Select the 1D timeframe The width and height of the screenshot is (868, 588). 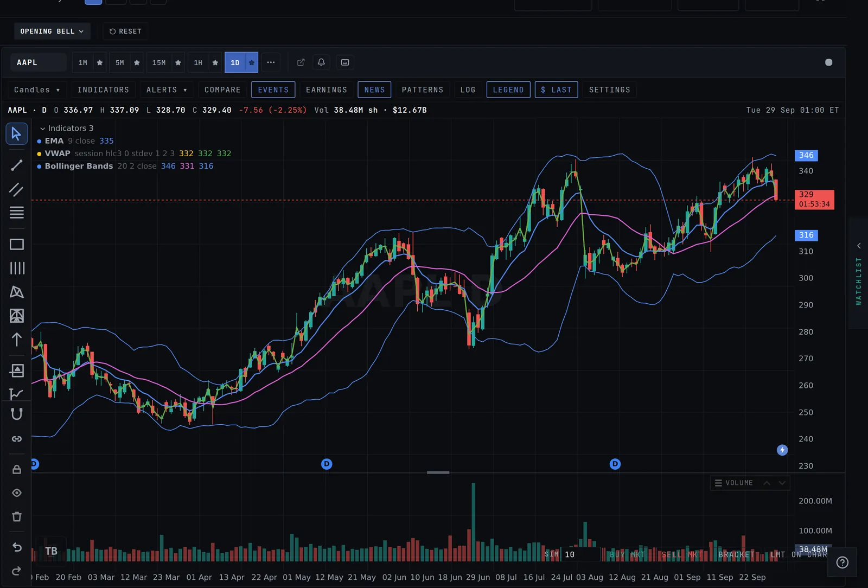coord(235,62)
